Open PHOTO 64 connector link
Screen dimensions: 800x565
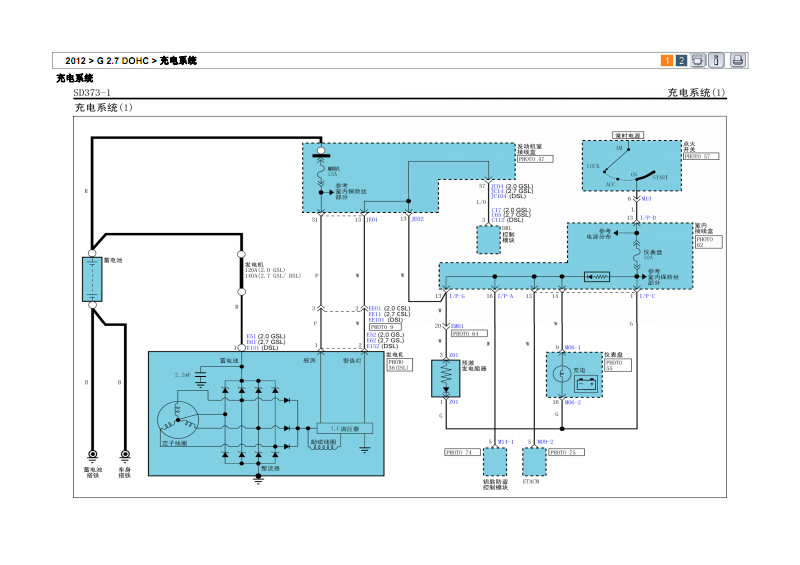[467, 333]
